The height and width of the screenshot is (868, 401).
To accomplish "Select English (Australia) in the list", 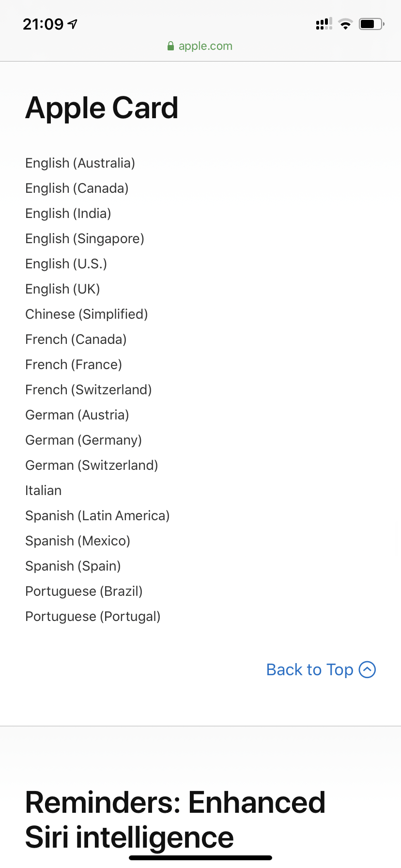I will pos(80,163).
